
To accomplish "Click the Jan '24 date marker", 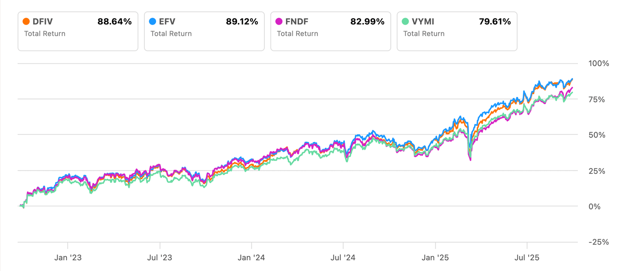I will pyautogui.click(x=251, y=258).
